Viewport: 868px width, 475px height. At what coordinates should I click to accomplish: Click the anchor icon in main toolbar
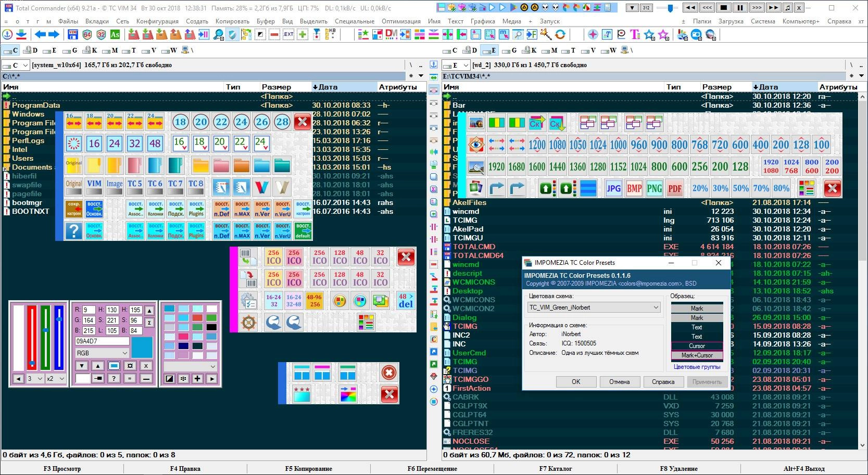[7, 35]
